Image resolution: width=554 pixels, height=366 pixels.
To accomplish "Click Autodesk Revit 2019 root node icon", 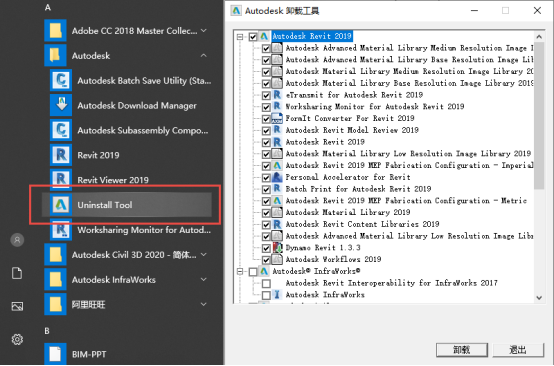I will (x=264, y=36).
